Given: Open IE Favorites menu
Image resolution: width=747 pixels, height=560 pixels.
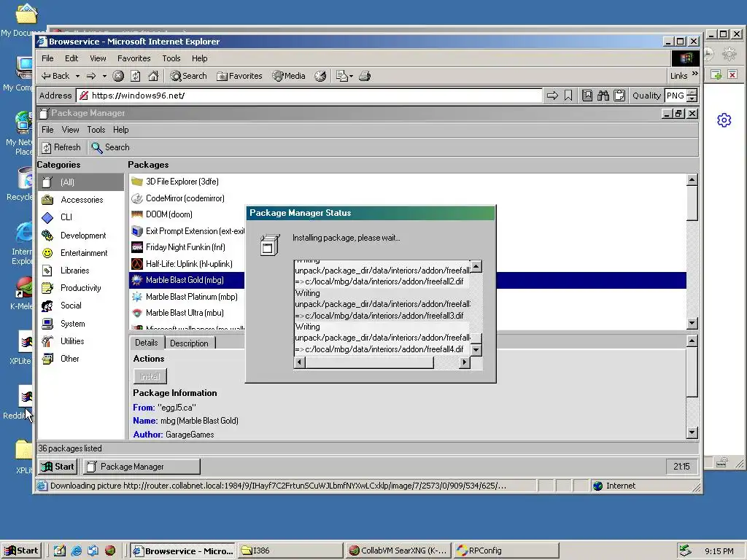Looking at the screenshot, I should [x=134, y=58].
